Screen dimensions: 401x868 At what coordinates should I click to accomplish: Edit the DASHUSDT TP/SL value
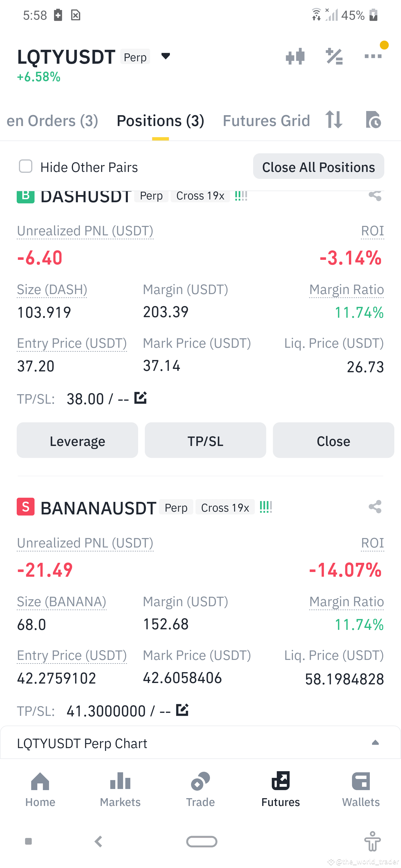pyautogui.click(x=140, y=398)
